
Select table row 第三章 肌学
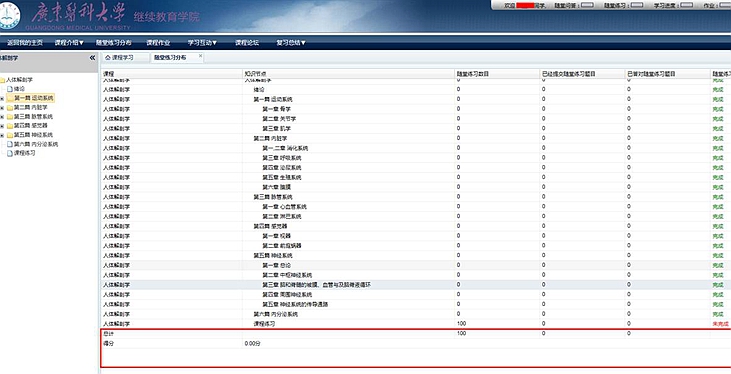pyautogui.click(x=416, y=128)
